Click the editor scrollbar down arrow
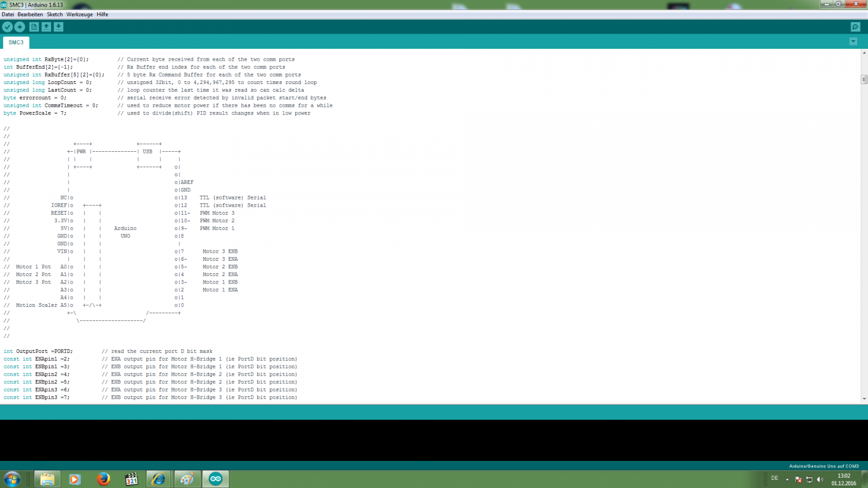868x488 pixels. click(864, 399)
